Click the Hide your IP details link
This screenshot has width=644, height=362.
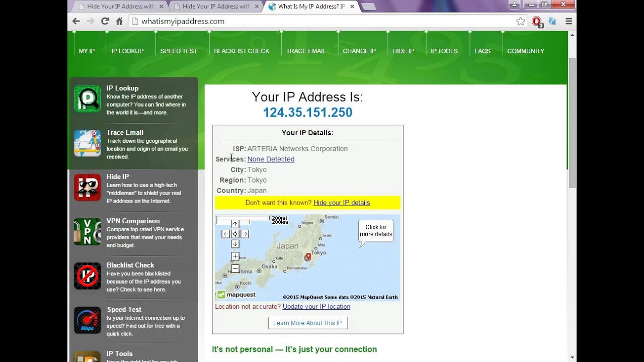342,203
